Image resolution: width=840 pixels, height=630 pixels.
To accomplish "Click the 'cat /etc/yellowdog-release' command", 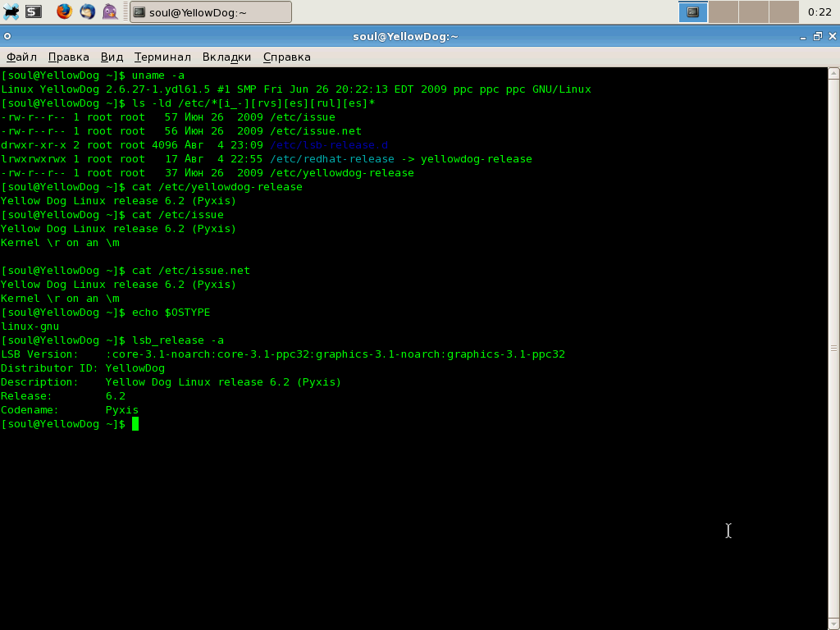I will [x=217, y=187].
